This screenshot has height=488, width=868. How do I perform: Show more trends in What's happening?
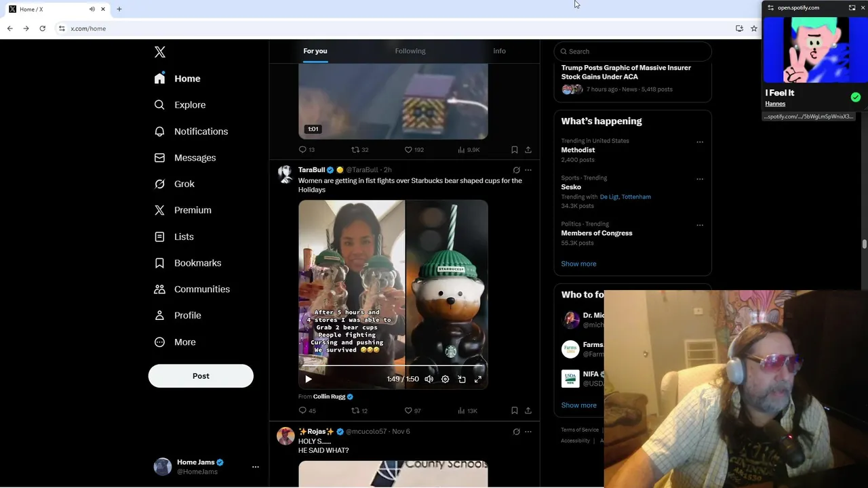(578, 264)
